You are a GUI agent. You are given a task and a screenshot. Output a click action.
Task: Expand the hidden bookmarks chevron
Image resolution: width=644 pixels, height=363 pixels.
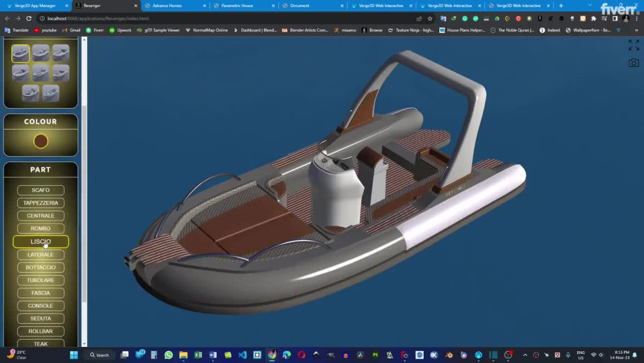(x=637, y=30)
